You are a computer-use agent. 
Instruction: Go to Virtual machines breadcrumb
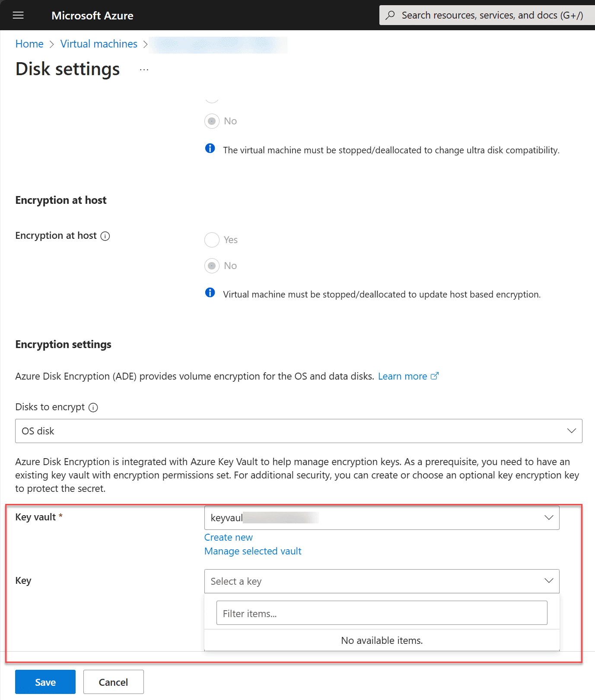coord(99,44)
